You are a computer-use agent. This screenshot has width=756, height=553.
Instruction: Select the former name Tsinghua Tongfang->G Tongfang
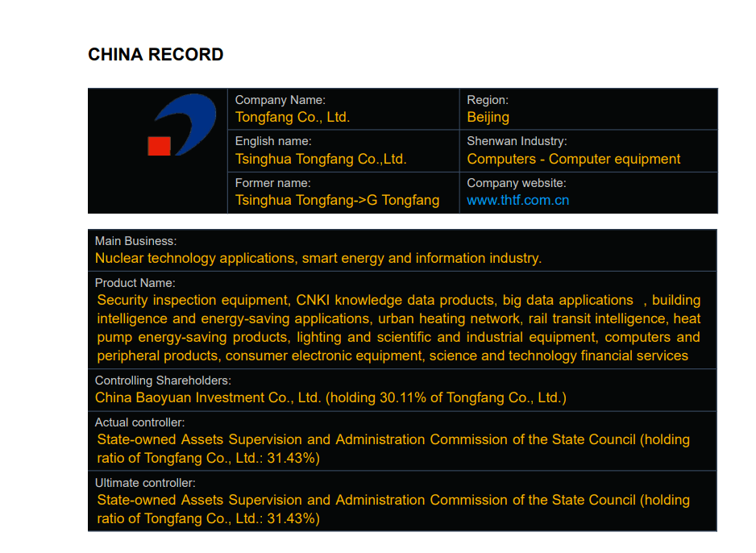click(337, 200)
